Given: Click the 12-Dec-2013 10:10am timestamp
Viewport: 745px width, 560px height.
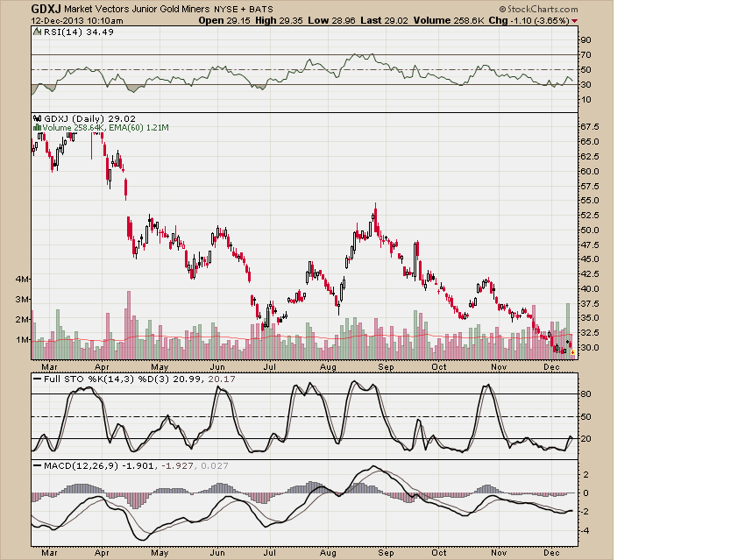Looking at the screenshot, I should tap(77, 21).
